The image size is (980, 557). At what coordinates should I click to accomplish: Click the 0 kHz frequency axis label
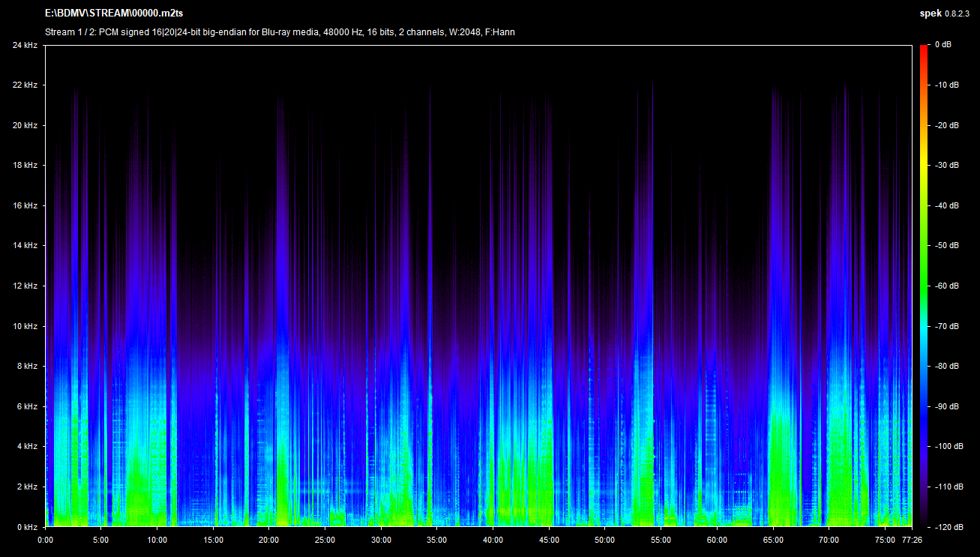26,527
